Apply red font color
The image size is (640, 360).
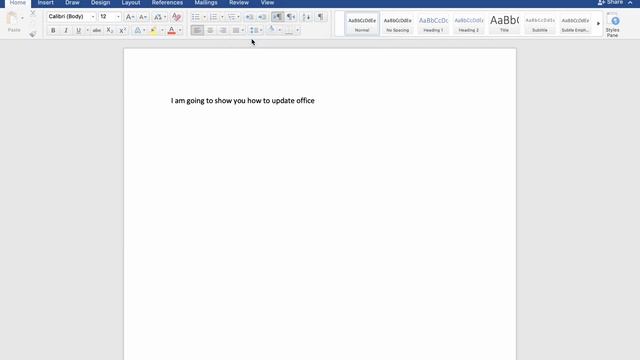(171, 30)
